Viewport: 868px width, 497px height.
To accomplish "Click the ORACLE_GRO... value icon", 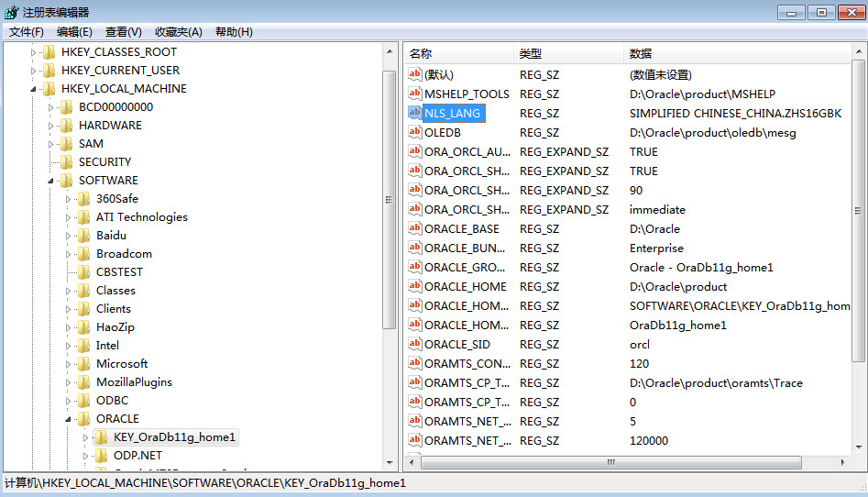I will click(414, 267).
